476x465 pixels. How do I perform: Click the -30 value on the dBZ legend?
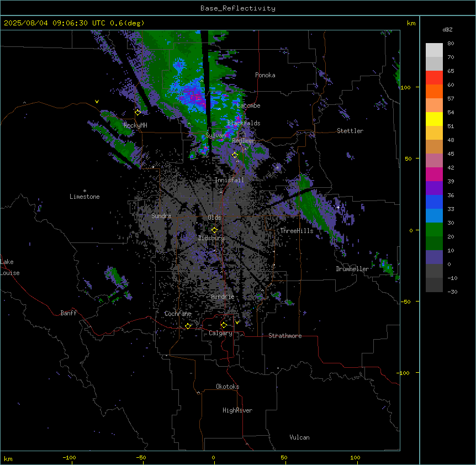(452, 292)
